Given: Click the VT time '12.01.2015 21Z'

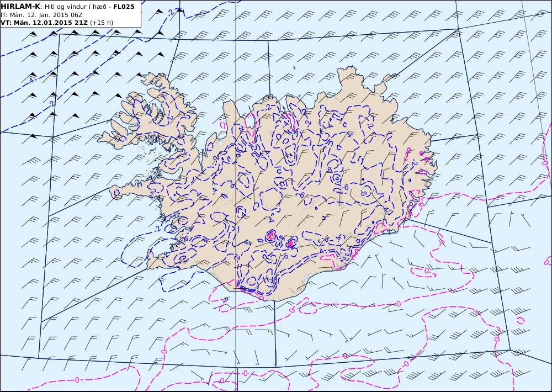Looking at the screenshot, I should coord(60,23).
